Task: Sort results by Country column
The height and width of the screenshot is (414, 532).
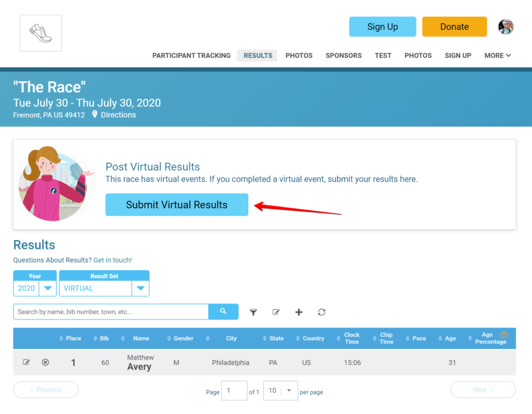Action: point(310,338)
